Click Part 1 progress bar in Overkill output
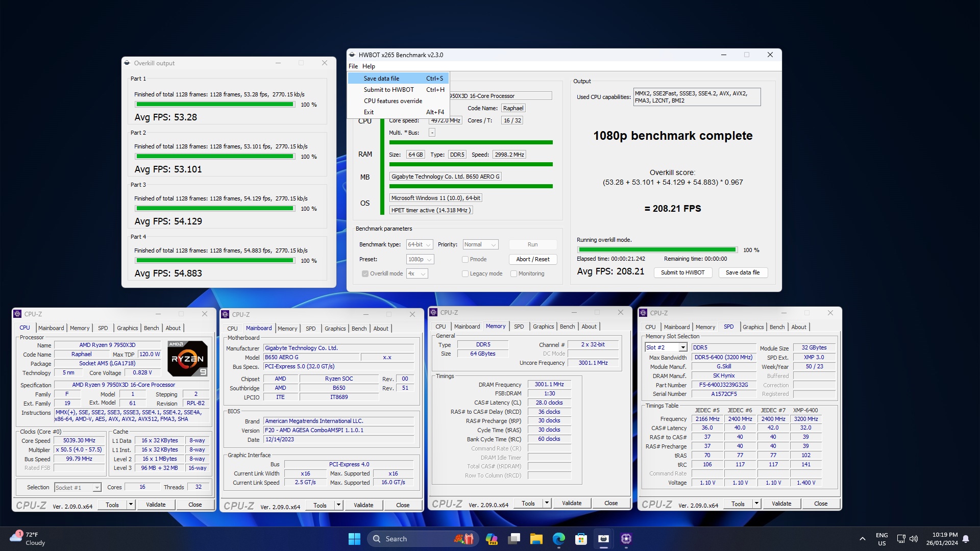The width and height of the screenshot is (980, 551). pos(215,105)
